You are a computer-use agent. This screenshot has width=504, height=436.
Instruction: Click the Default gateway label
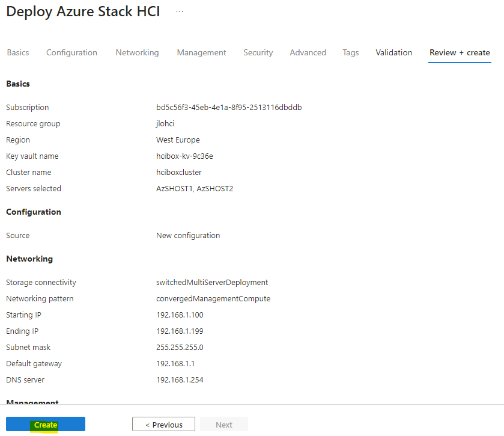(x=34, y=364)
